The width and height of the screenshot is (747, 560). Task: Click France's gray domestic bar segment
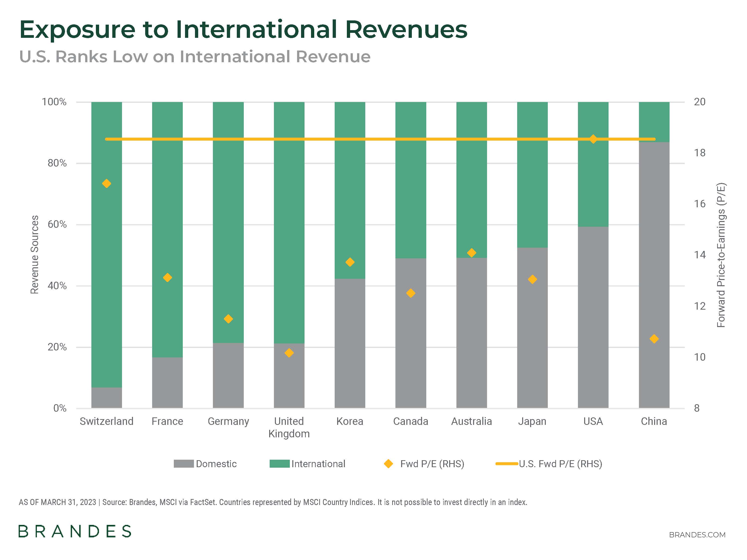point(168,383)
